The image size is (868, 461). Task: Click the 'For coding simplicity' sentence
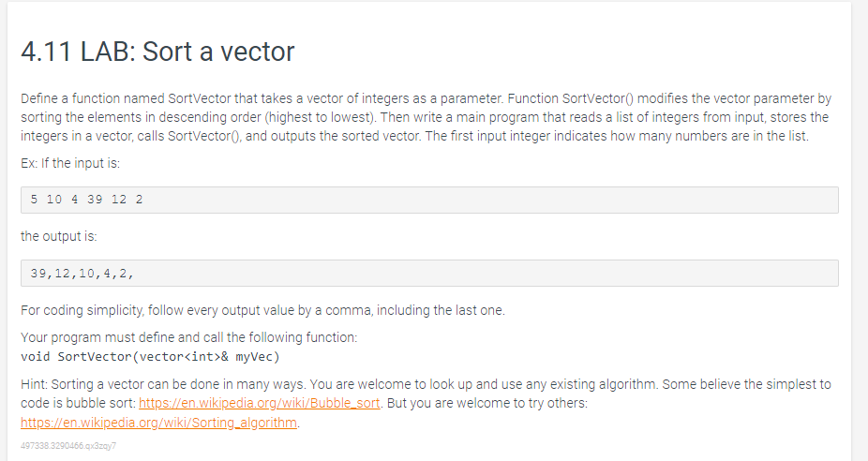[x=263, y=310]
